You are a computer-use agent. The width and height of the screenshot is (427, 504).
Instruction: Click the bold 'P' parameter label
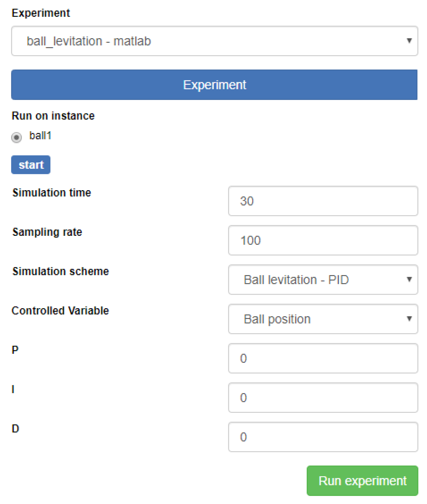pyautogui.click(x=15, y=350)
